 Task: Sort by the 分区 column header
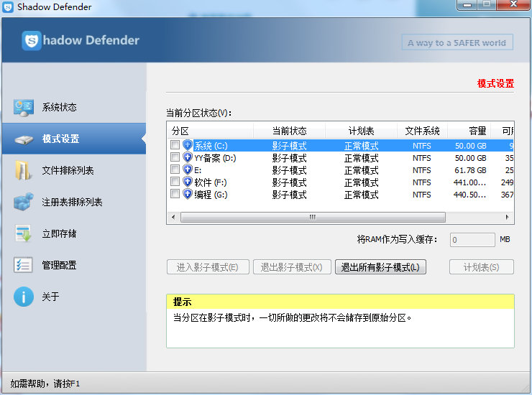click(x=211, y=131)
